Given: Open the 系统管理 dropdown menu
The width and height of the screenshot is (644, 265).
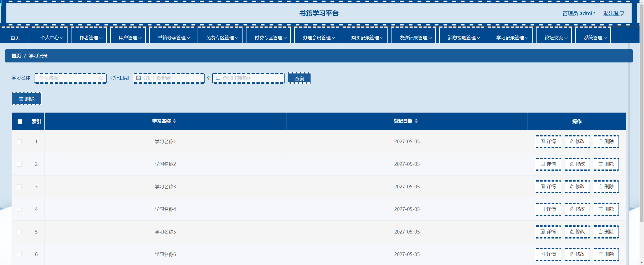Looking at the screenshot, I should click(595, 38).
